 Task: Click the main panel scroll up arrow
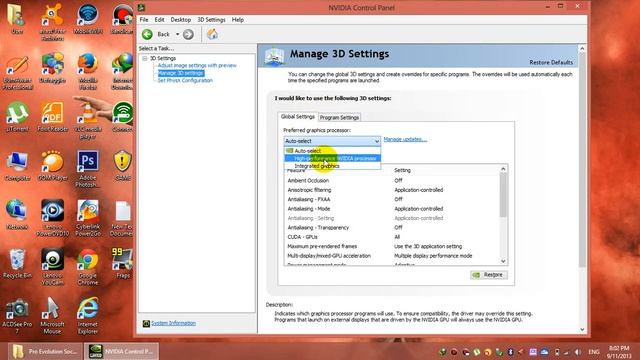click(x=582, y=48)
